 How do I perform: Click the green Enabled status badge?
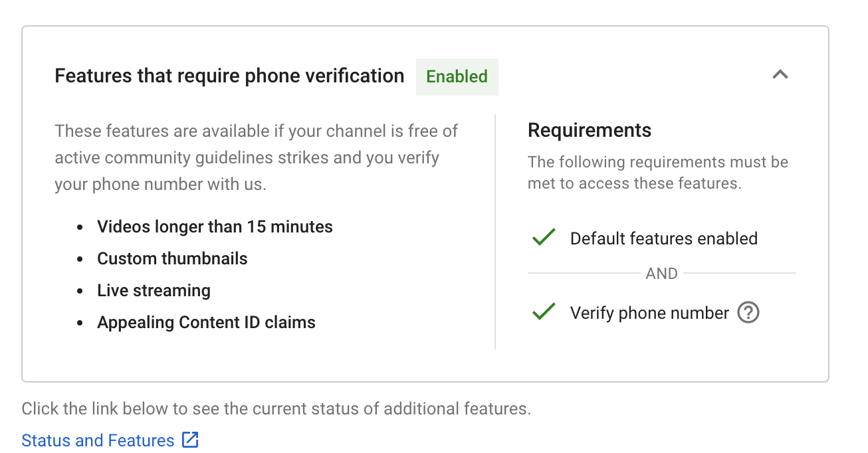457,76
